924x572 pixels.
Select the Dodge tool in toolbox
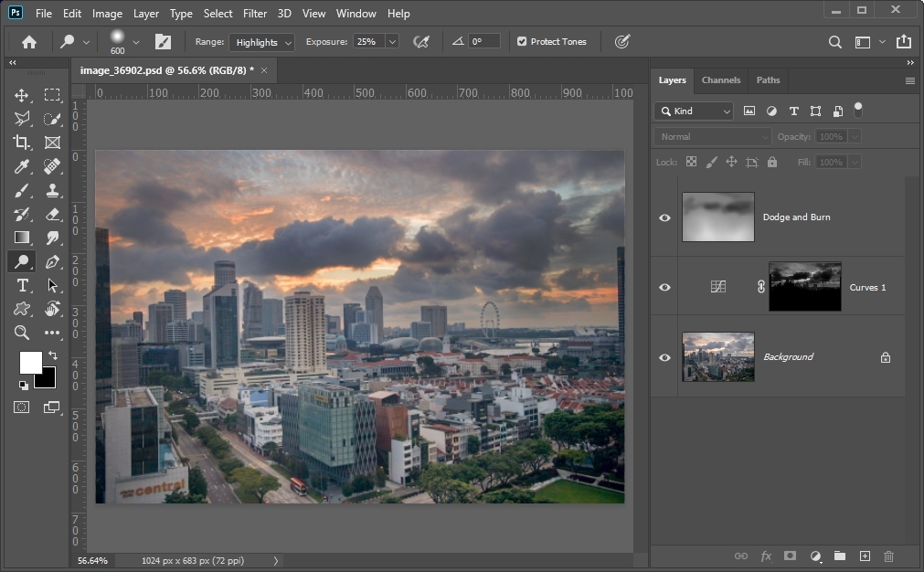(x=22, y=261)
